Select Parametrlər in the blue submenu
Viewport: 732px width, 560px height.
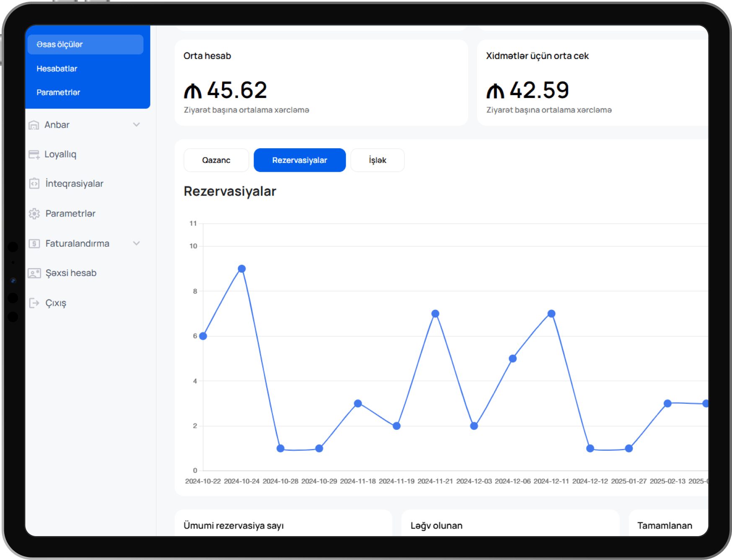tap(58, 92)
